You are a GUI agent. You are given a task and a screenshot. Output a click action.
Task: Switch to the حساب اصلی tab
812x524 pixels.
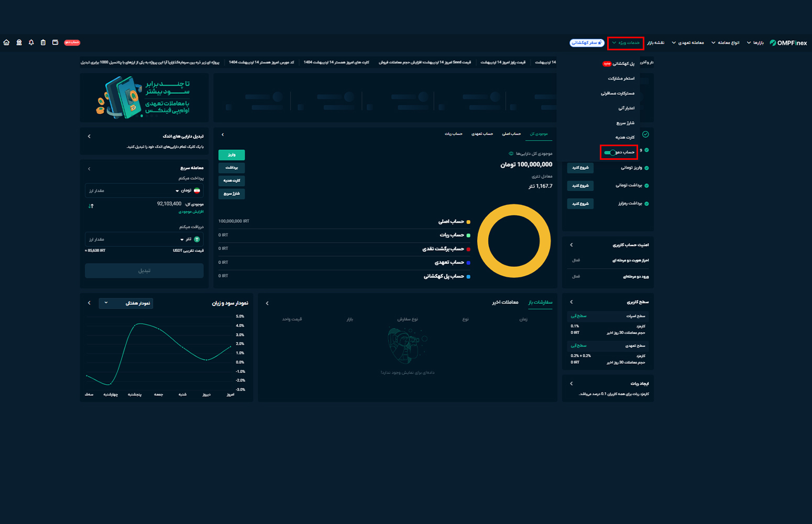tap(511, 134)
